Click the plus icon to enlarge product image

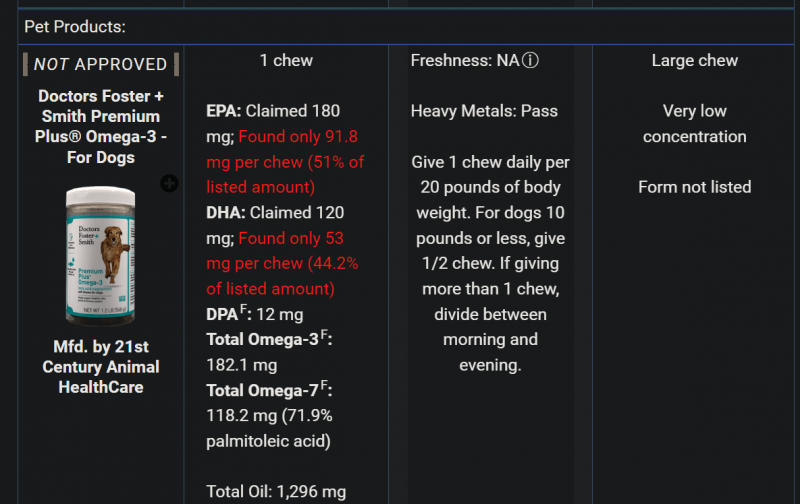(170, 183)
